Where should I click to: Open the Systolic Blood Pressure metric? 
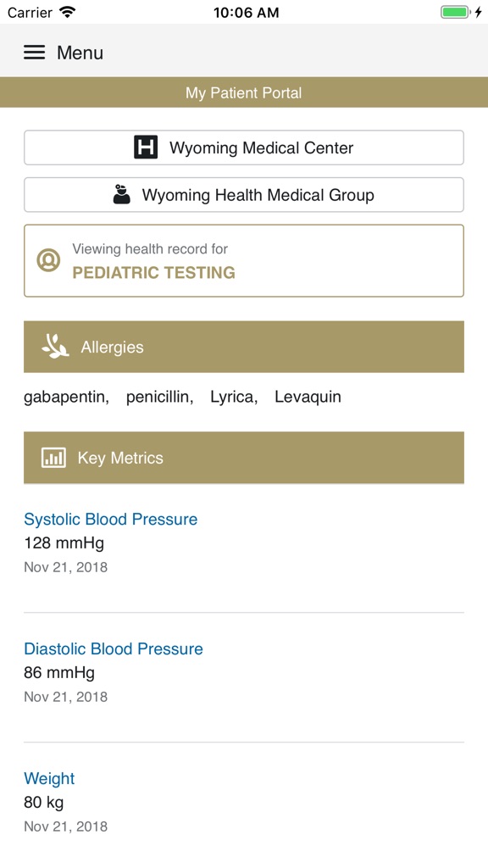111,519
